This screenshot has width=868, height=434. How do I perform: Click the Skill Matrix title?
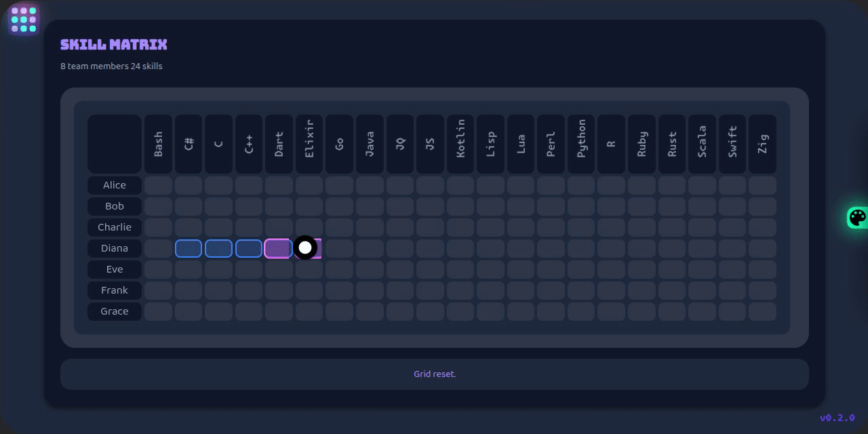pos(113,45)
